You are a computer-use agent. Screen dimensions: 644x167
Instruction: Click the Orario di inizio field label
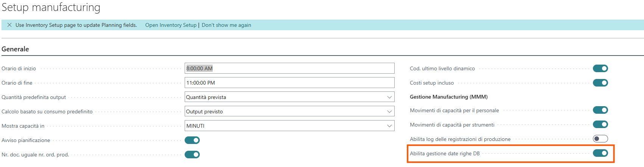19,68
